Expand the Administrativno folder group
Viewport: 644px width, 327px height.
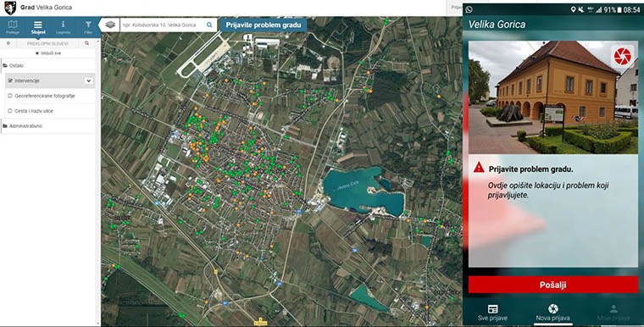click(x=23, y=126)
